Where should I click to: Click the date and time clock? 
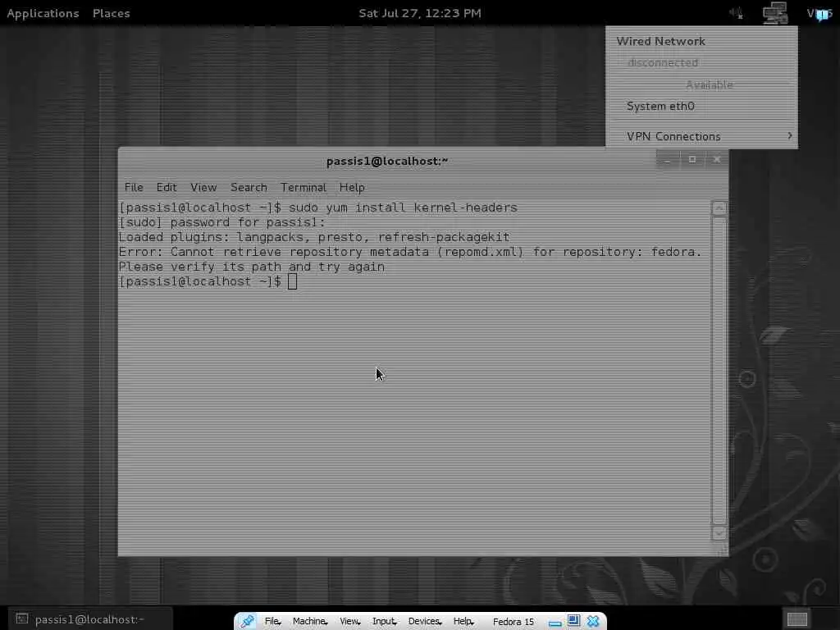pyautogui.click(x=419, y=13)
